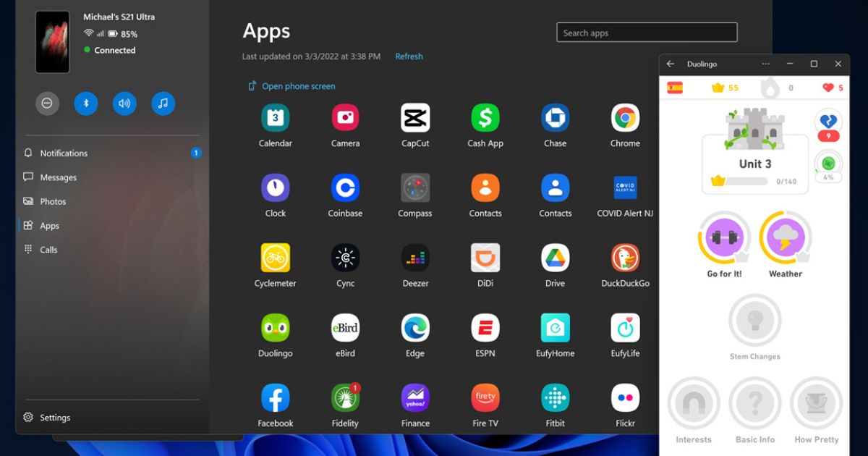Open the DiDi app
Screen dimensions: 868x456
coord(485,258)
